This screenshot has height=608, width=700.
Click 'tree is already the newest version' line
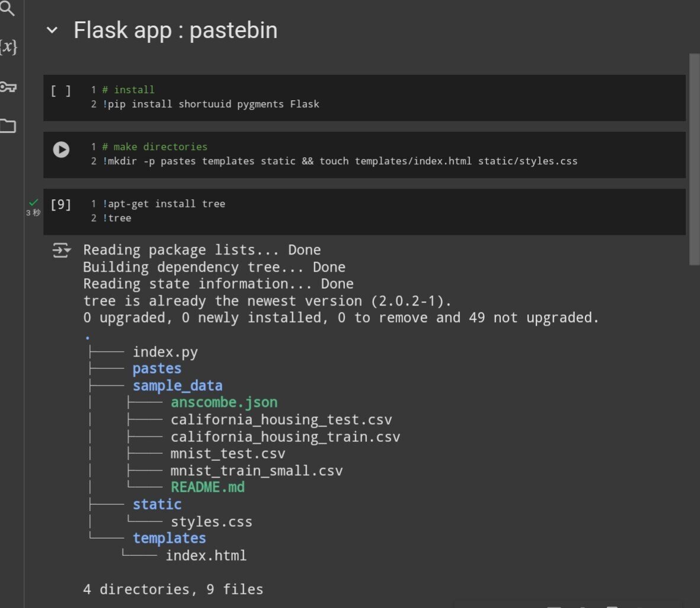point(267,301)
